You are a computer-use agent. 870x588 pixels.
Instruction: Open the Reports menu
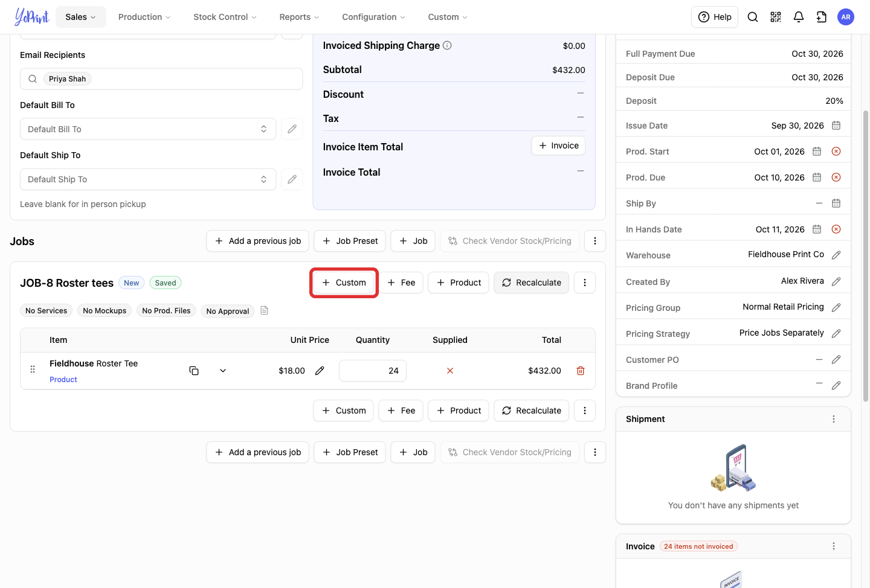click(x=299, y=17)
